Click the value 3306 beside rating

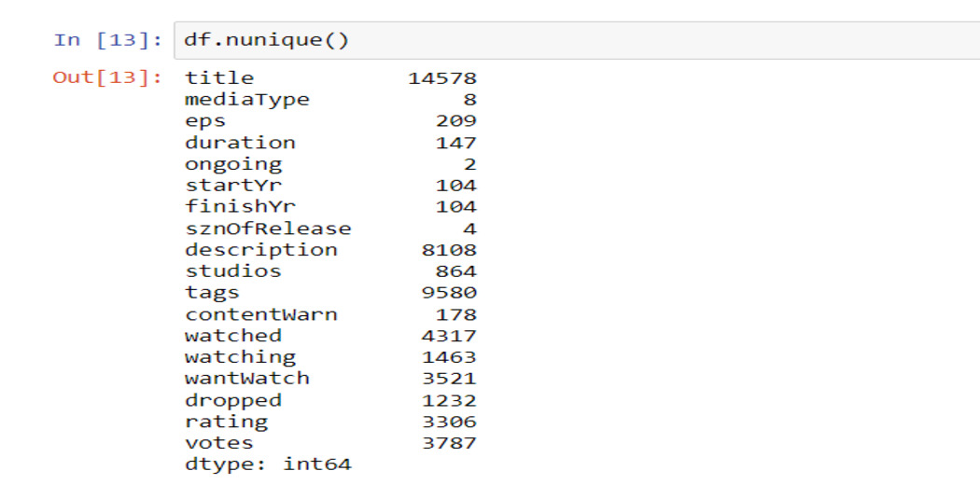[x=449, y=422]
